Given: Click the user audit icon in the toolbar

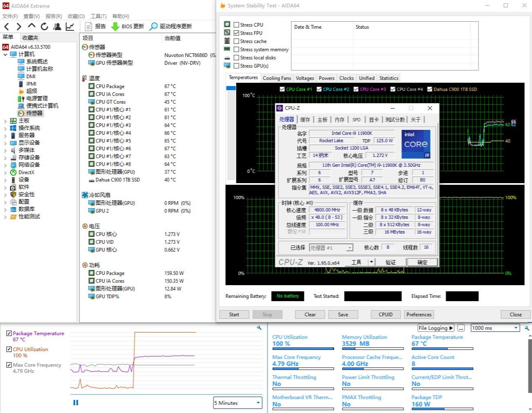Looking at the screenshot, I should pos(57,26).
